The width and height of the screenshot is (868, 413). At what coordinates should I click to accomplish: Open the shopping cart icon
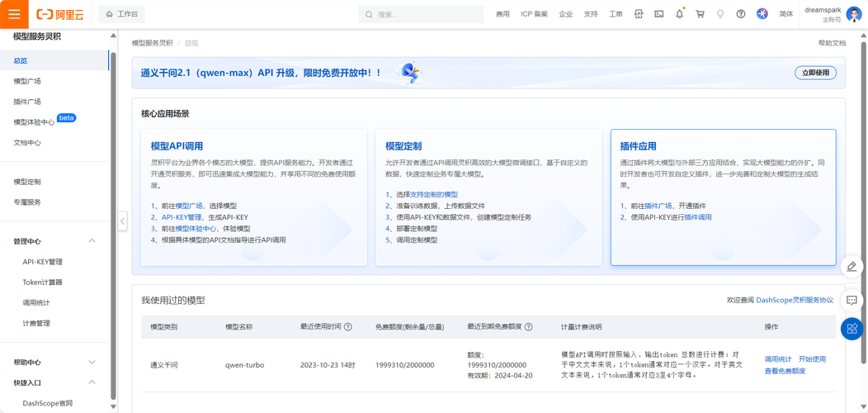tap(701, 14)
